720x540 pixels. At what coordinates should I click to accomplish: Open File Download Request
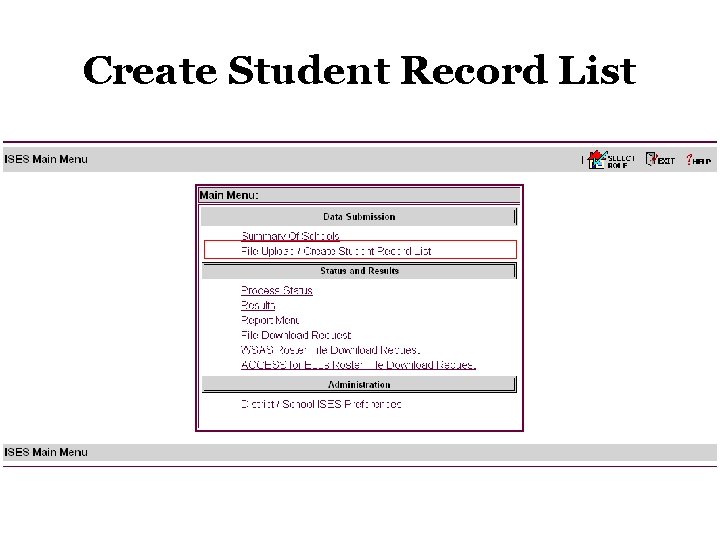tap(296, 335)
